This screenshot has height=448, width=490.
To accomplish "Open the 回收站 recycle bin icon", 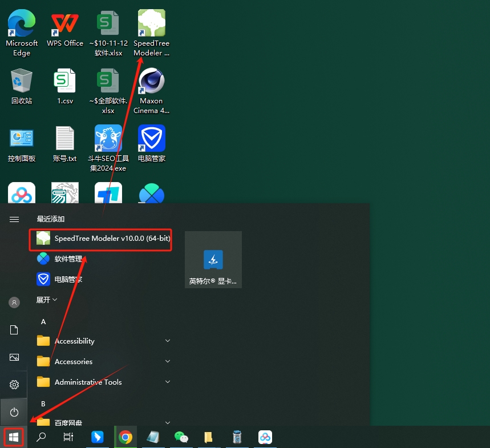I will point(22,86).
